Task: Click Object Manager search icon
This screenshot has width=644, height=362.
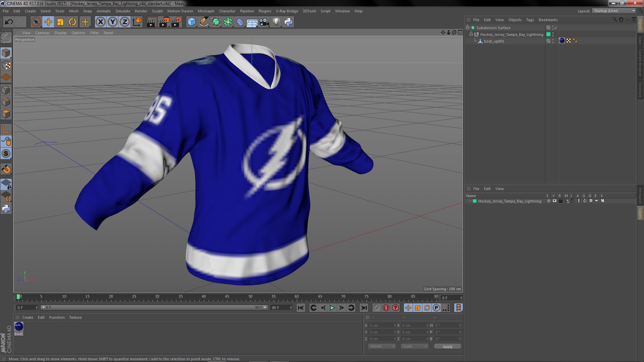Action: 614,20
